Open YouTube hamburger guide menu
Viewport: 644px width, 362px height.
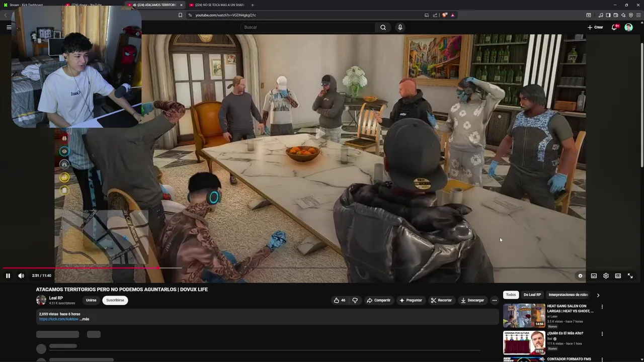click(x=9, y=27)
